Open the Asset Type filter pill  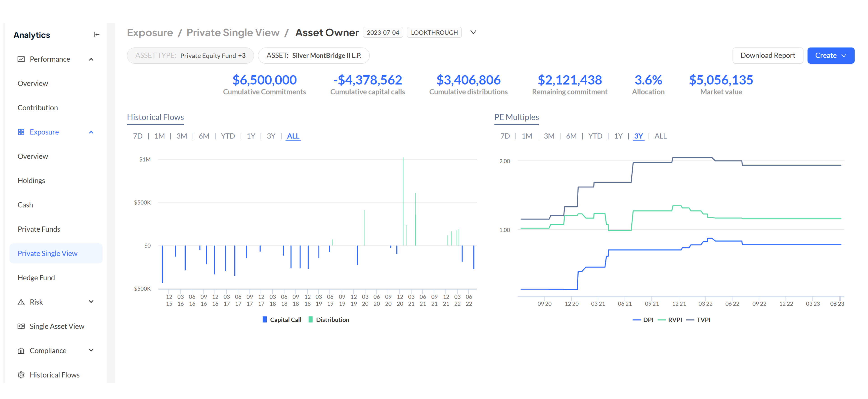click(190, 56)
